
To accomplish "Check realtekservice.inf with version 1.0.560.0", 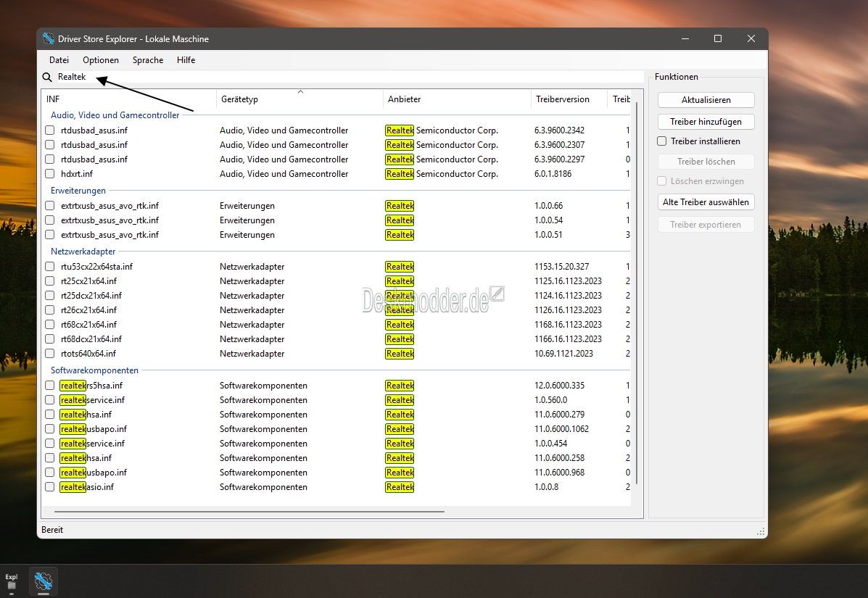I will pos(50,400).
